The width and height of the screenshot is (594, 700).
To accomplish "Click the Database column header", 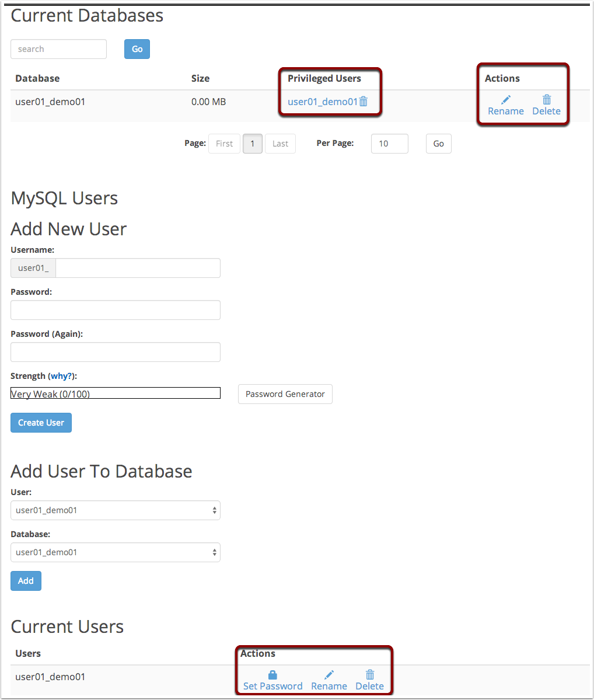I will pyautogui.click(x=37, y=79).
